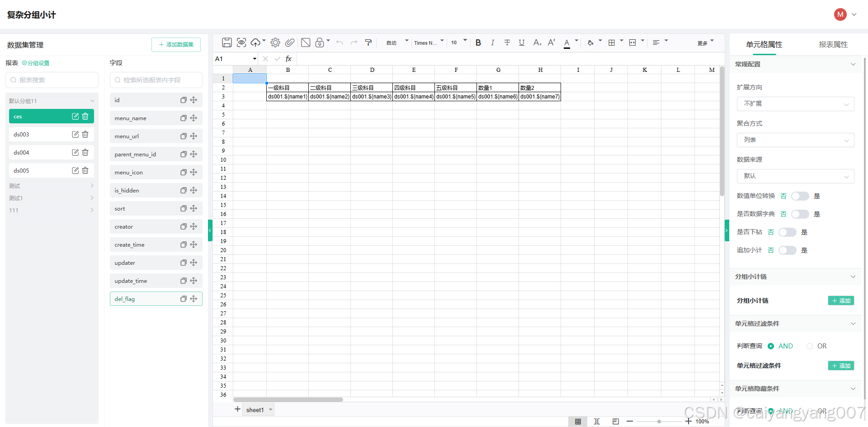Open the 分组设置 link

(36, 63)
